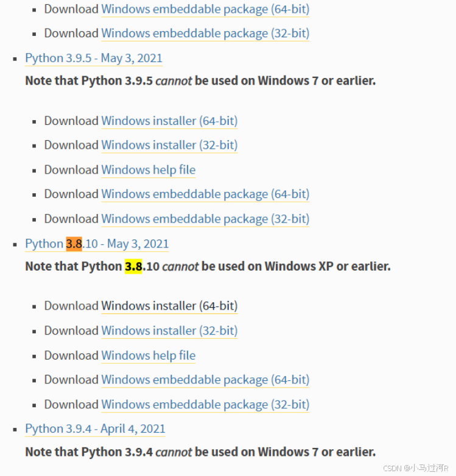Download Python 3.9.5 Windows installer (64-bit)
The image size is (456, 476).
click(x=169, y=121)
